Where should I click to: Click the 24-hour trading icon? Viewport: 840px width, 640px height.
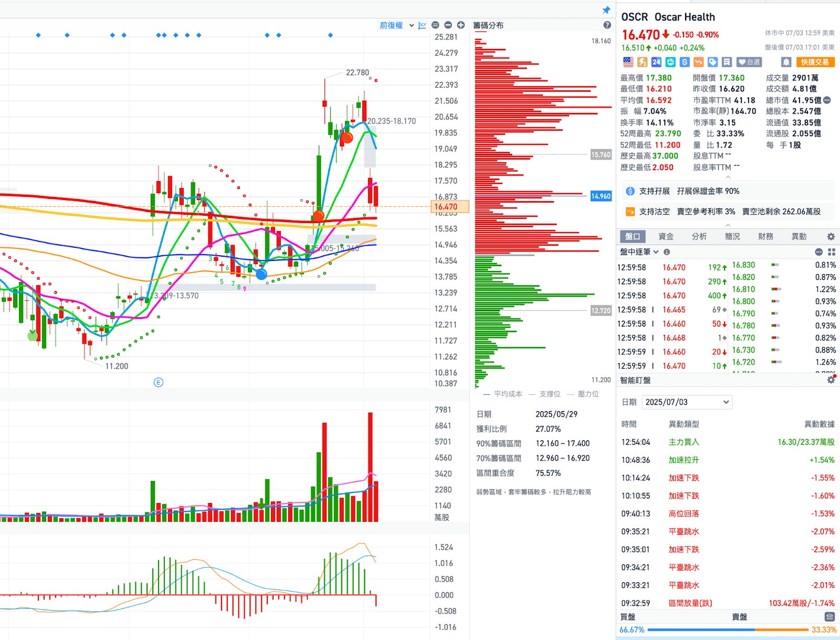click(x=656, y=62)
